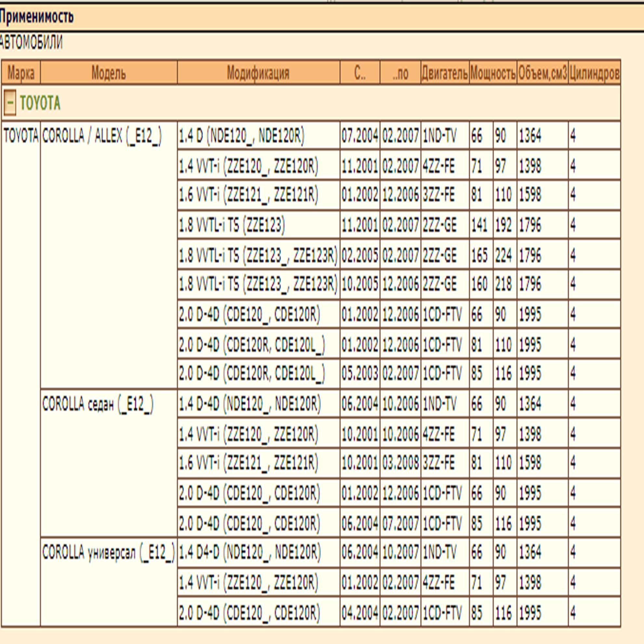Screen dimensions: 644x644
Task: Click the ..по end date column header
Action: point(400,72)
